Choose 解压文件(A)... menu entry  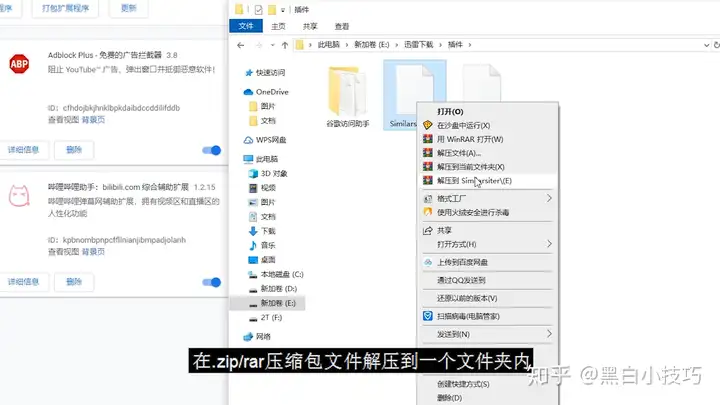(x=487, y=153)
